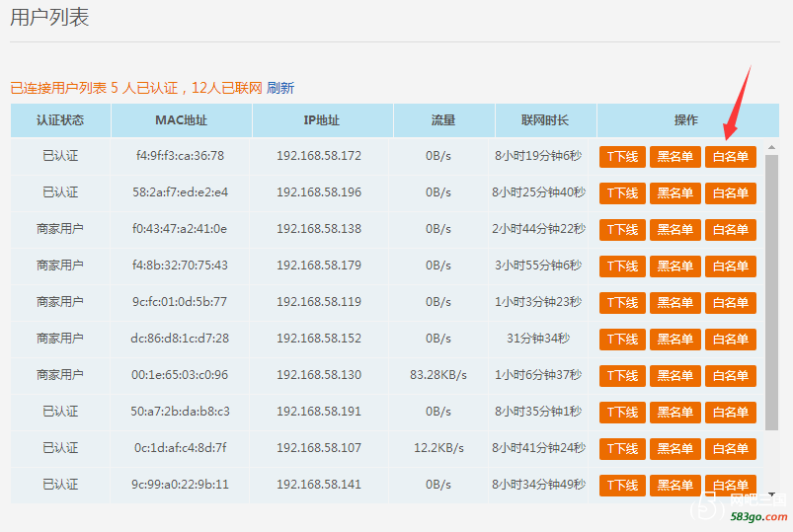The image size is (793, 532).
Task: Kick offline user 192.168.58.191
Action: pyautogui.click(x=622, y=413)
